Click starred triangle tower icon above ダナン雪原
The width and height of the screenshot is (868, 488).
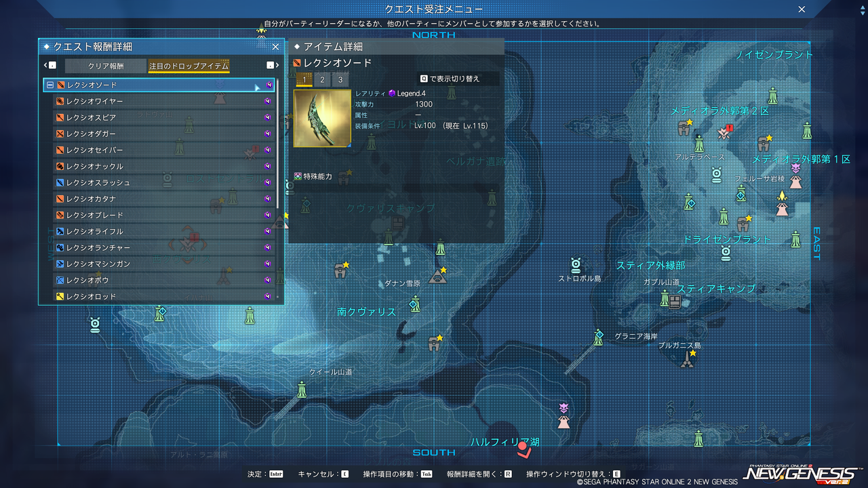[437, 275]
